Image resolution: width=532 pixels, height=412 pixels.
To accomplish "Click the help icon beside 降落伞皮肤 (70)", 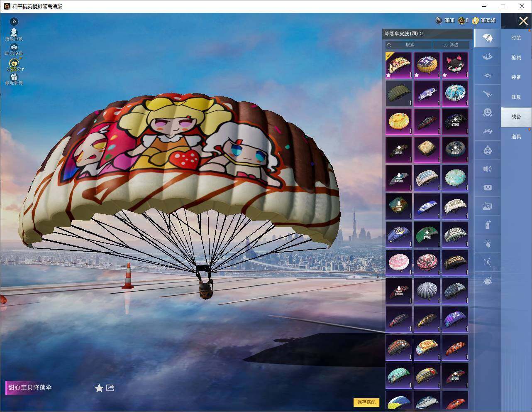I will 422,34.
